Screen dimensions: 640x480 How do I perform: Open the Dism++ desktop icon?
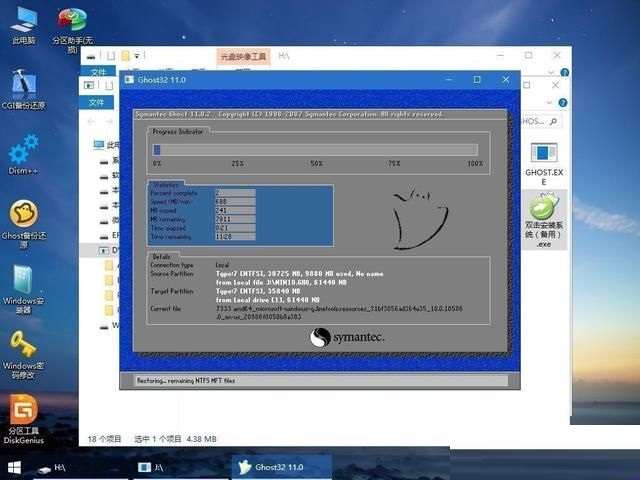(23, 154)
